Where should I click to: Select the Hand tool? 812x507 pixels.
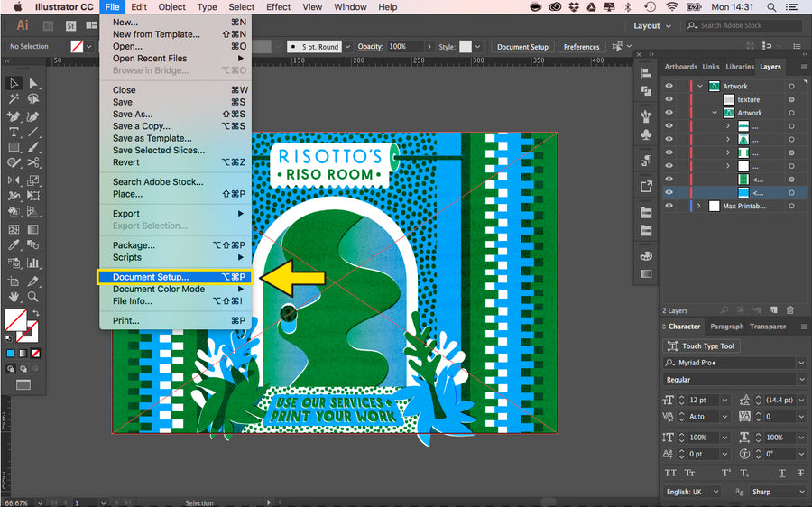click(x=14, y=296)
